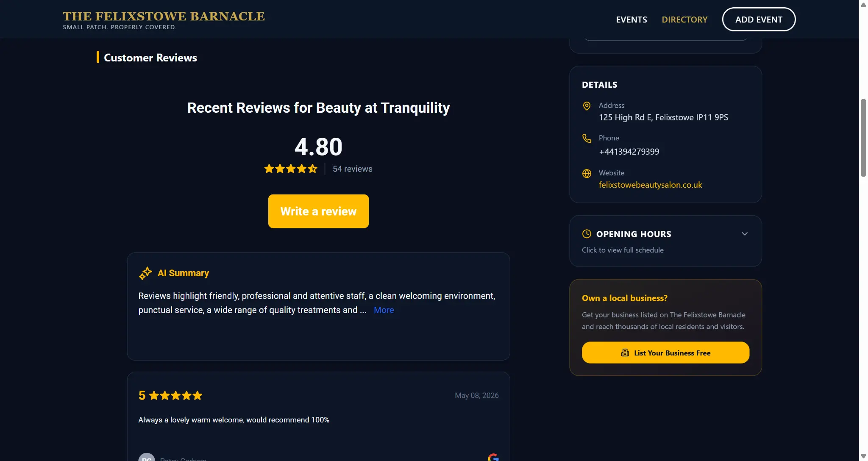This screenshot has width=868, height=461.
Task: Open the Events menu item
Action: [632, 19]
